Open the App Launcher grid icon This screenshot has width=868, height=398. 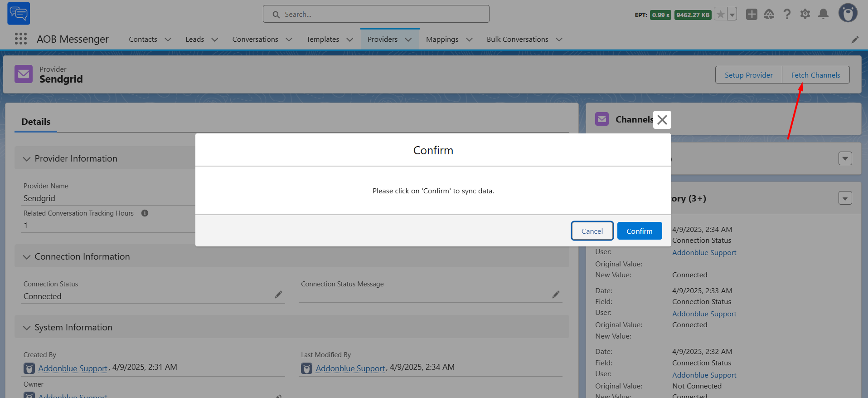21,39
